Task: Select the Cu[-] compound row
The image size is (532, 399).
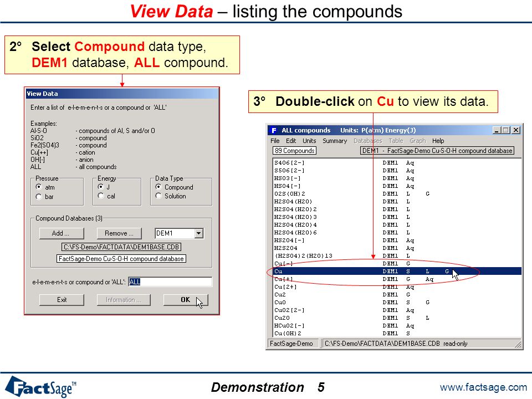Action: 397,264
